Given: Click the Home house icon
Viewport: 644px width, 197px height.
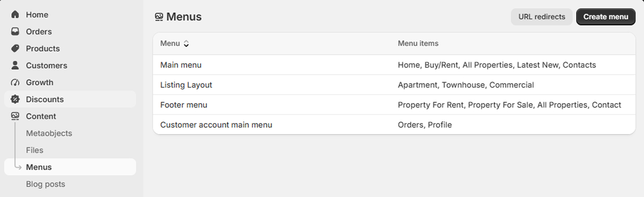Looking at the screenshot, I should pos(15,14).
